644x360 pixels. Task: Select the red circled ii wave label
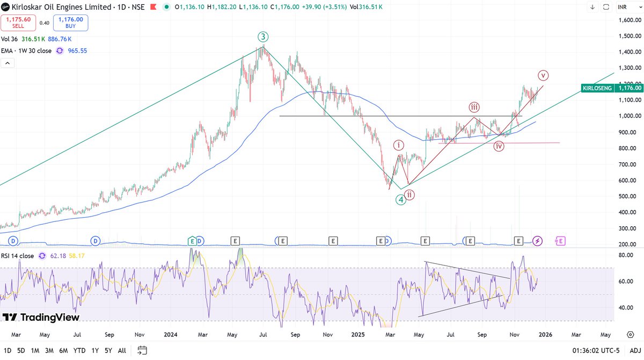click(409, 195)
